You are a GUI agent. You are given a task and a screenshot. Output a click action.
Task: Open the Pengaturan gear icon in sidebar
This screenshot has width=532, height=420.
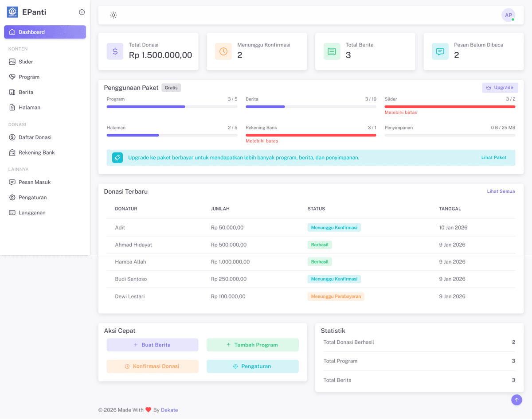pyautogui.click(x=12, y=197)
